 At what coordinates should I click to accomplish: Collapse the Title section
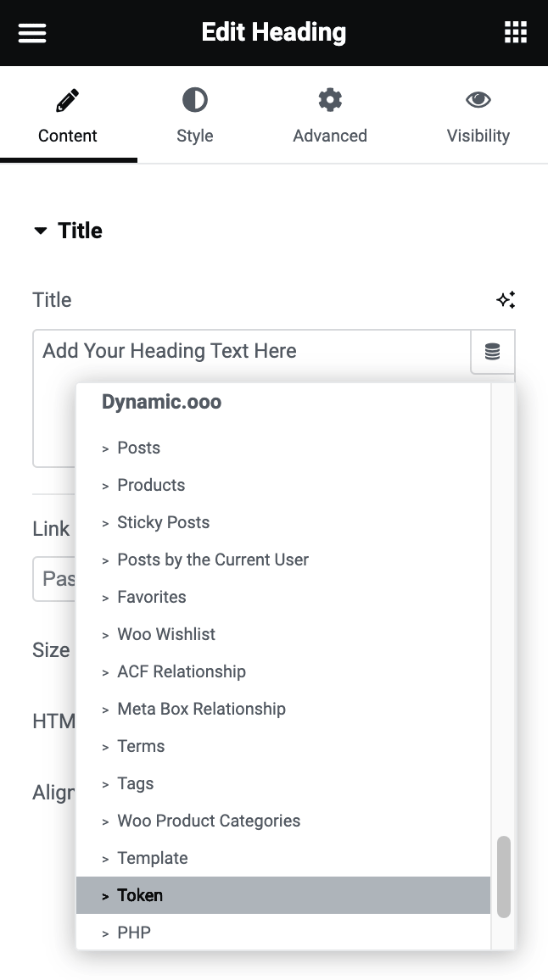[41, 231]
